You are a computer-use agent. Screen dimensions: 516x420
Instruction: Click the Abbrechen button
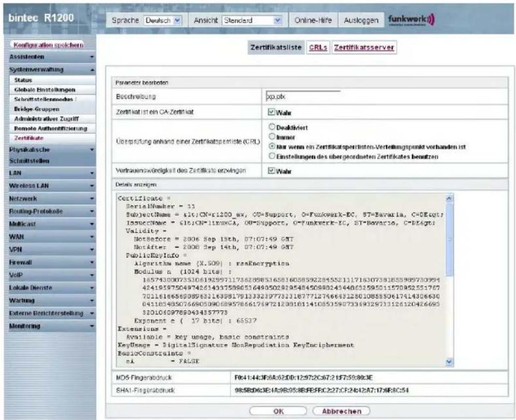click(x=341, y=411)
